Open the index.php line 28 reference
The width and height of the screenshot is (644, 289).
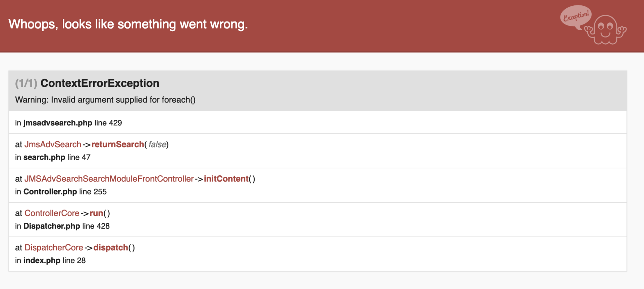click(50, 261)
